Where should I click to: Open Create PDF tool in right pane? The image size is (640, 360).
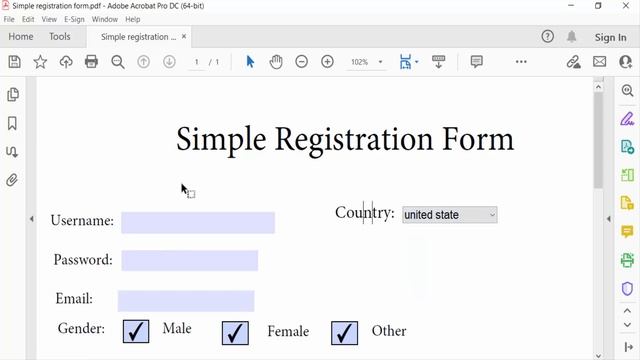627,202
